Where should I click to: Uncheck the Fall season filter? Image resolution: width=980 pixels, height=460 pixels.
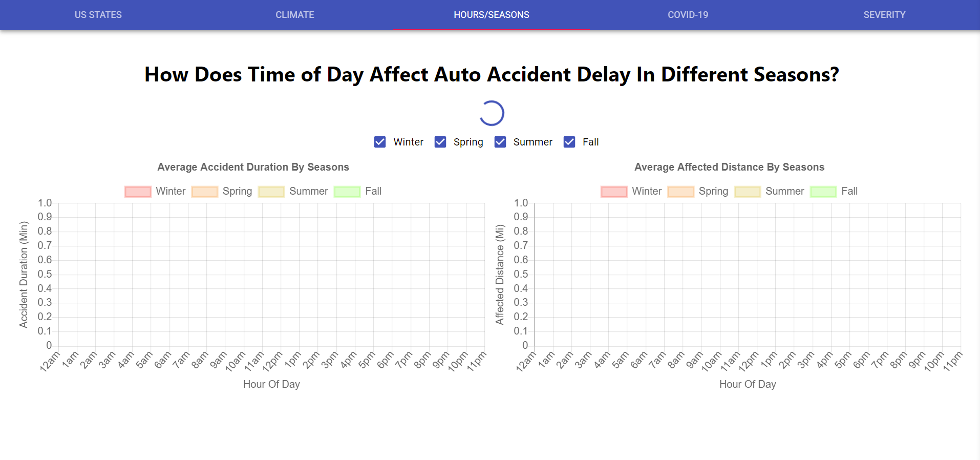click(x=569, y=142)
